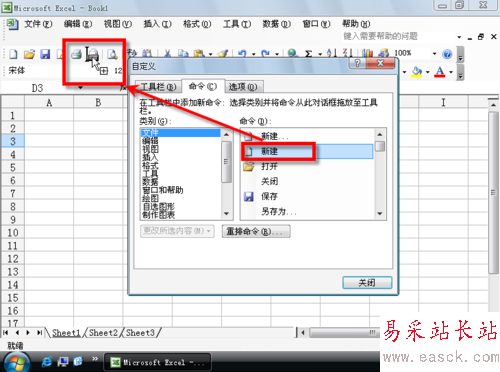Select the 命令 tab in dialog

[x=203, y=86]
